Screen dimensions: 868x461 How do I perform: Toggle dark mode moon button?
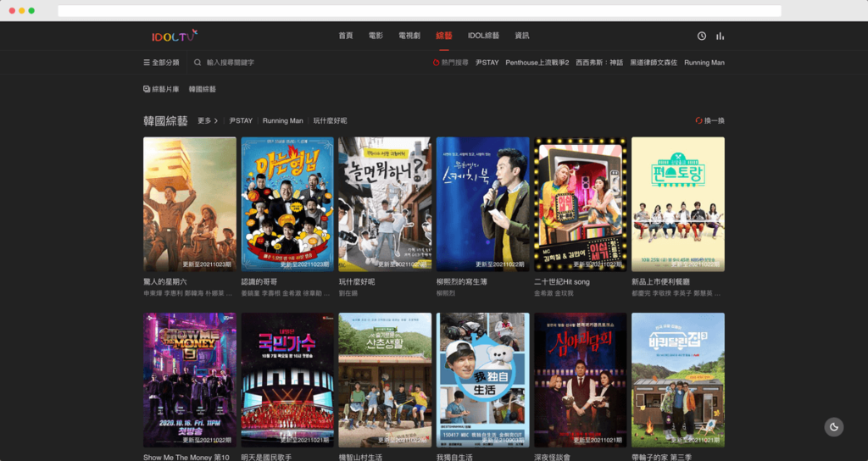tap(834, 427)
